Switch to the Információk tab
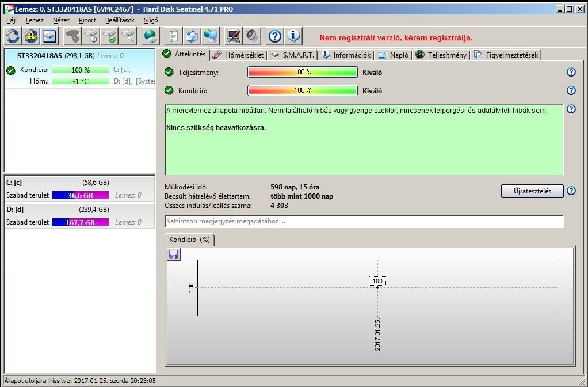This screenshot has height=387, width=588. pos(346,55)
